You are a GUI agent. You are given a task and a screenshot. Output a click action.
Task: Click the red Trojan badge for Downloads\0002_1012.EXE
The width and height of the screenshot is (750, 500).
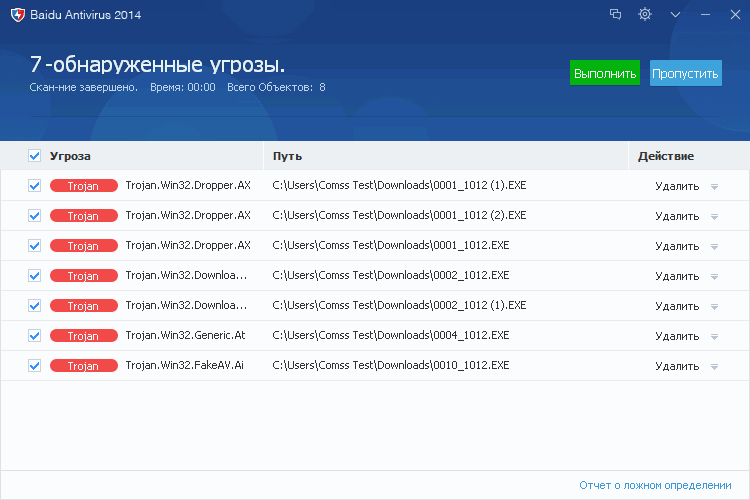pyautogui.click(x=84, y=276)
